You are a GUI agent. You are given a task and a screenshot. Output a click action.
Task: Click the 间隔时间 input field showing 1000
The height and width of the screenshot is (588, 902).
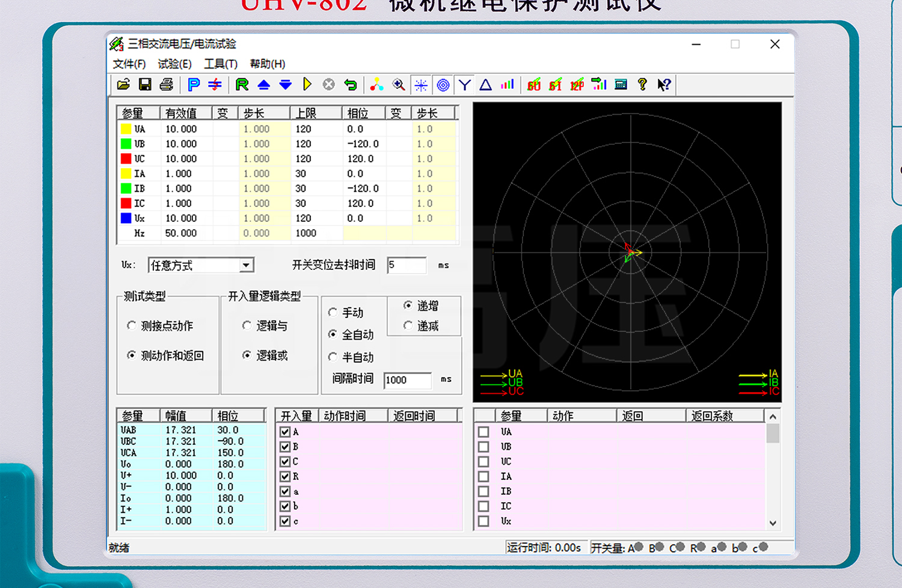pyautogui.click(x=408, y=380)
